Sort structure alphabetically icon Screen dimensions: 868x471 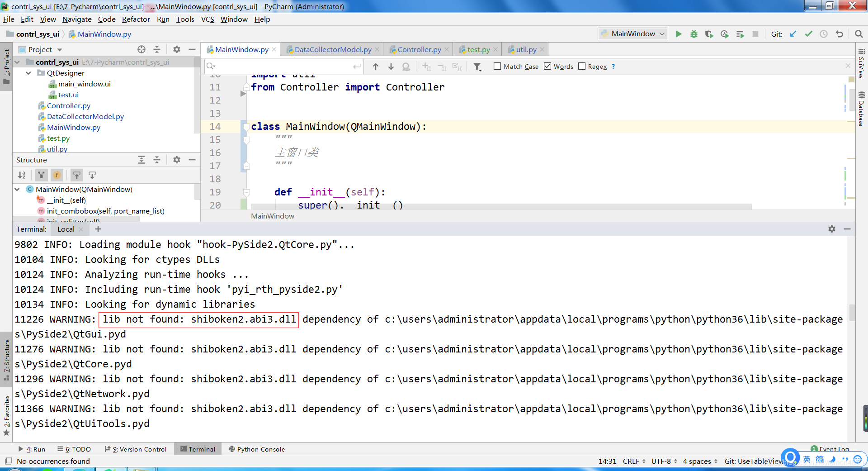pyautogui.click(x=22, y=175)
